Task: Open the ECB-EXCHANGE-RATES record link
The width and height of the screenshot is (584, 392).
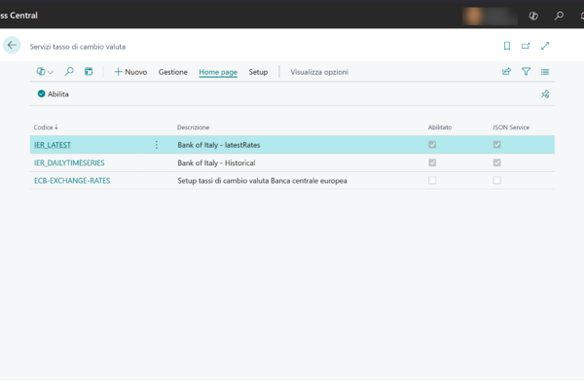Action: pyautogui.click(x=72, y=181)
